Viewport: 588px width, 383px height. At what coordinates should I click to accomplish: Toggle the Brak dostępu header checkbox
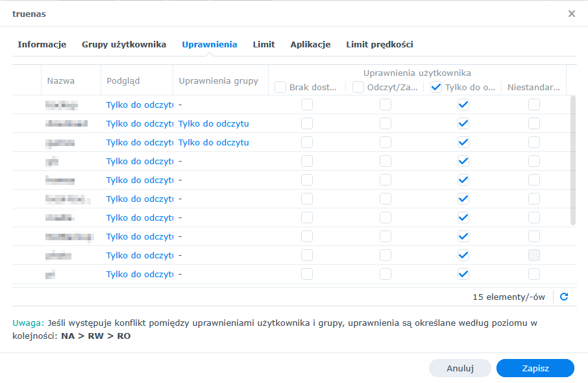(280, 87)
